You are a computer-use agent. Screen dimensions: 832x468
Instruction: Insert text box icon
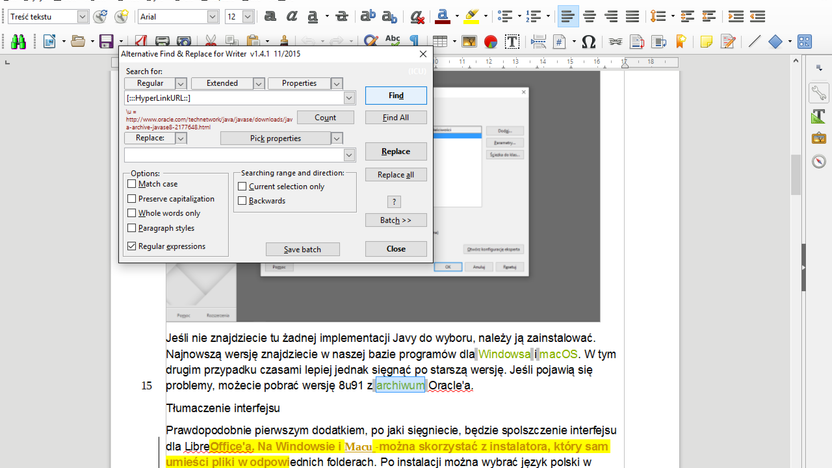(x=512, y=41)
